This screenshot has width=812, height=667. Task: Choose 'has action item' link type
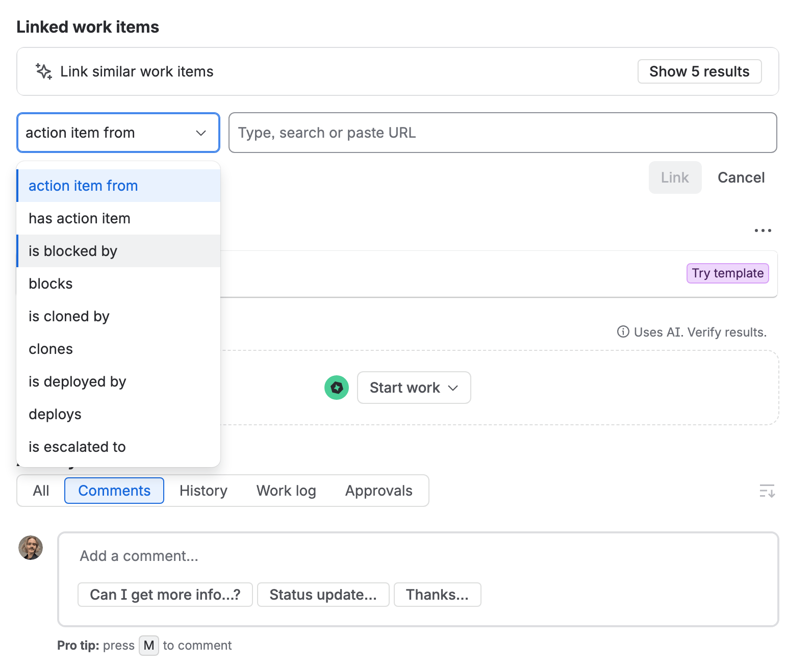click(x=118, y=218)
